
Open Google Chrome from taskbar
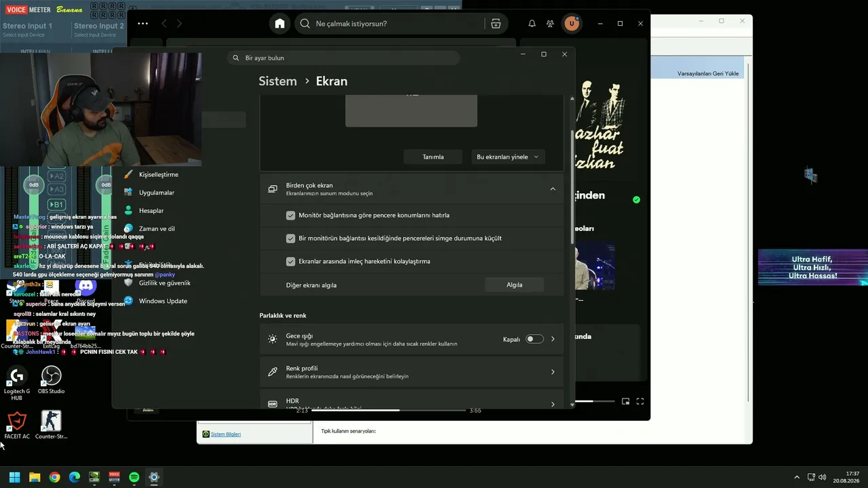54,477
